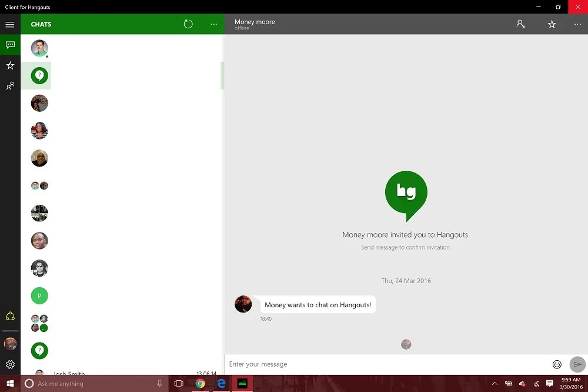Launch Google Chrome from the taskbar

coord(201,383)
